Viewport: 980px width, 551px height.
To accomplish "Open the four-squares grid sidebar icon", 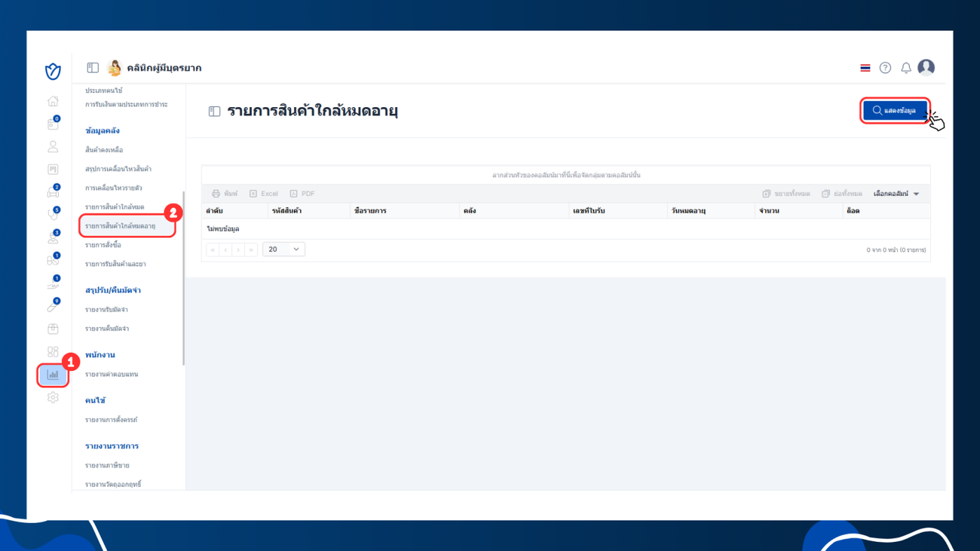I will click(x=52, y=351).
